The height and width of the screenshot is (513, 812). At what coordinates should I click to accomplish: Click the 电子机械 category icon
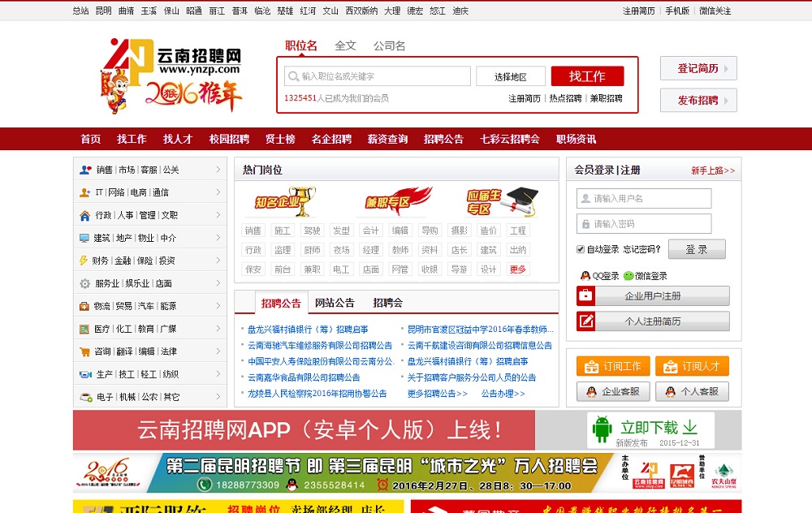86,397
